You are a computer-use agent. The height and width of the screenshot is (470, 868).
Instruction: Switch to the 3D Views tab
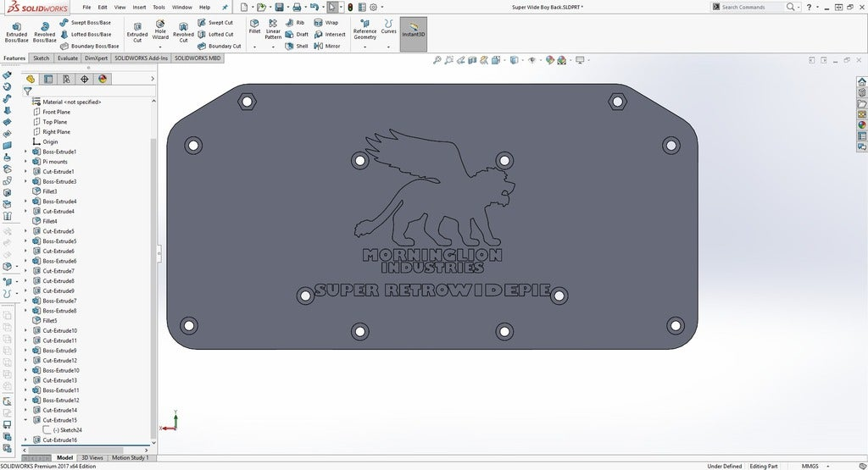(92, 458)
